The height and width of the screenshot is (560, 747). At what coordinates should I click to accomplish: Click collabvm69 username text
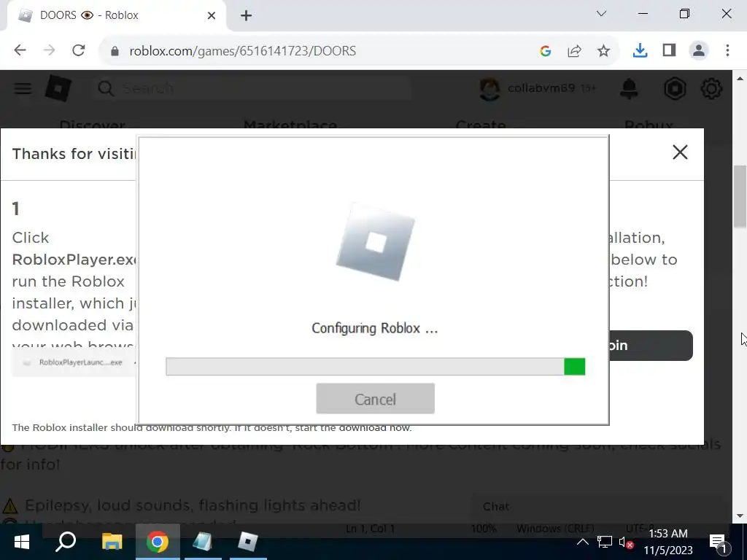click(541, 88)
